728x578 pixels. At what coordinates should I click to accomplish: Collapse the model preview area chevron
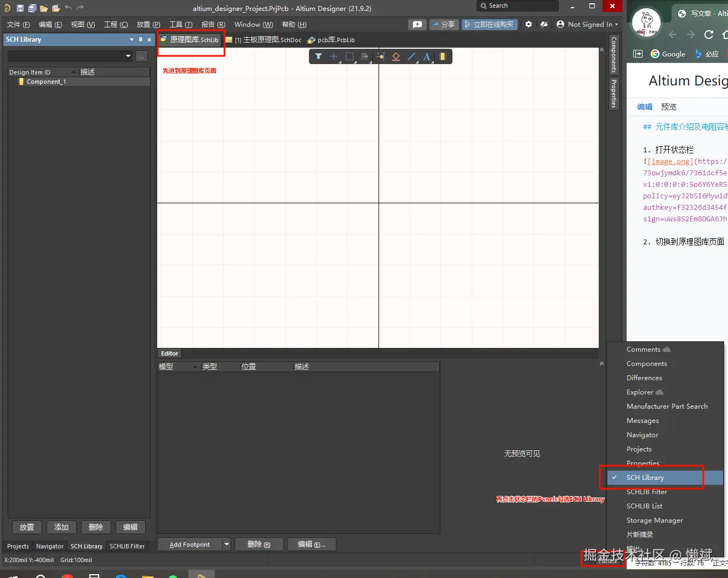click(x=601, y=364)
